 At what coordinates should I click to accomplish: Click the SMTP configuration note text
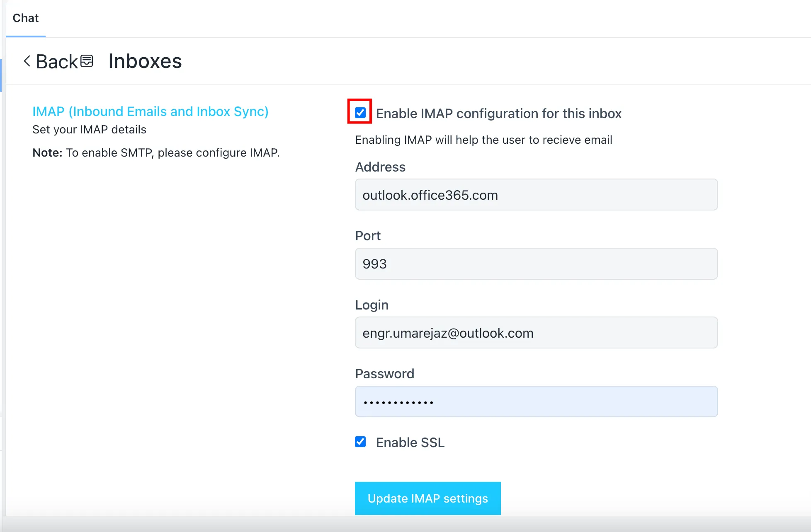click(156, 153)
